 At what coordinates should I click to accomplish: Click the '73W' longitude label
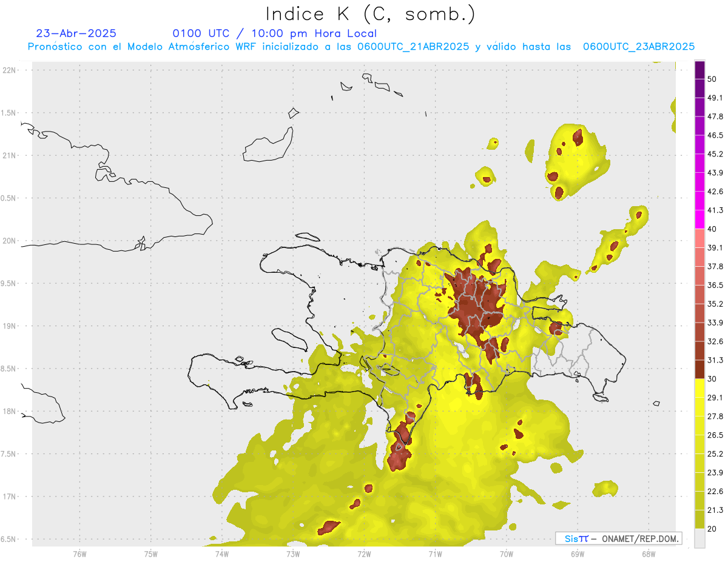pos(293,554)
